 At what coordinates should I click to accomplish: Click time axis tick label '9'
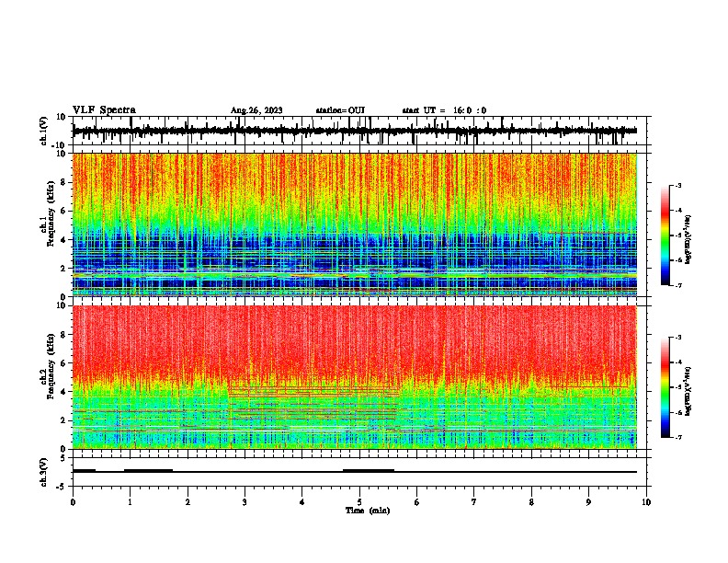tap(588, 502)
